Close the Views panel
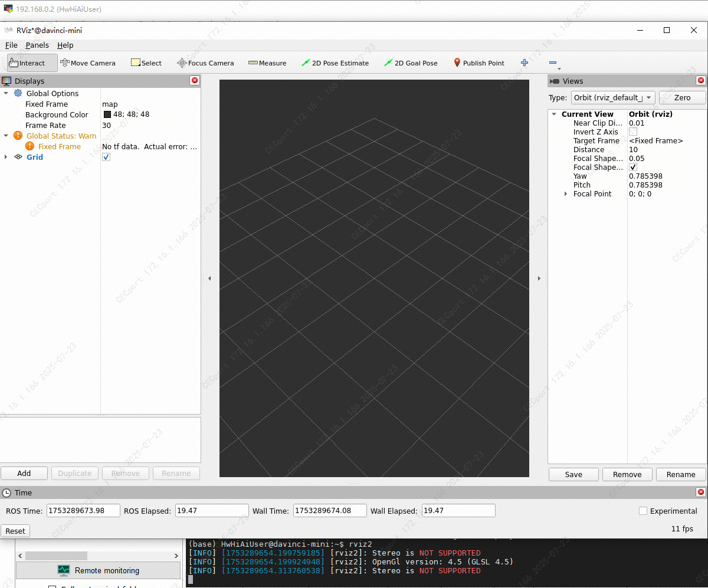The width and height of the screenshot is (708, 588). [x=701, y=81]
